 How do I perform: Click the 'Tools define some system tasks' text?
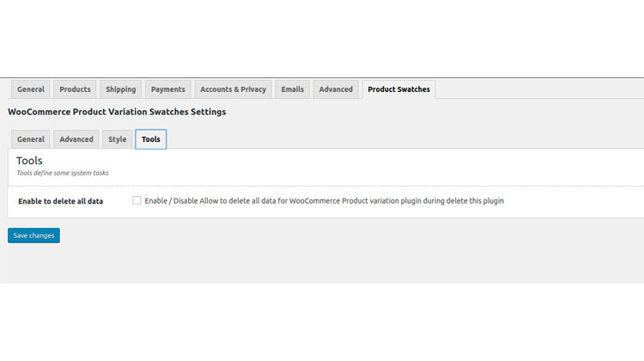tap(63, 173)
